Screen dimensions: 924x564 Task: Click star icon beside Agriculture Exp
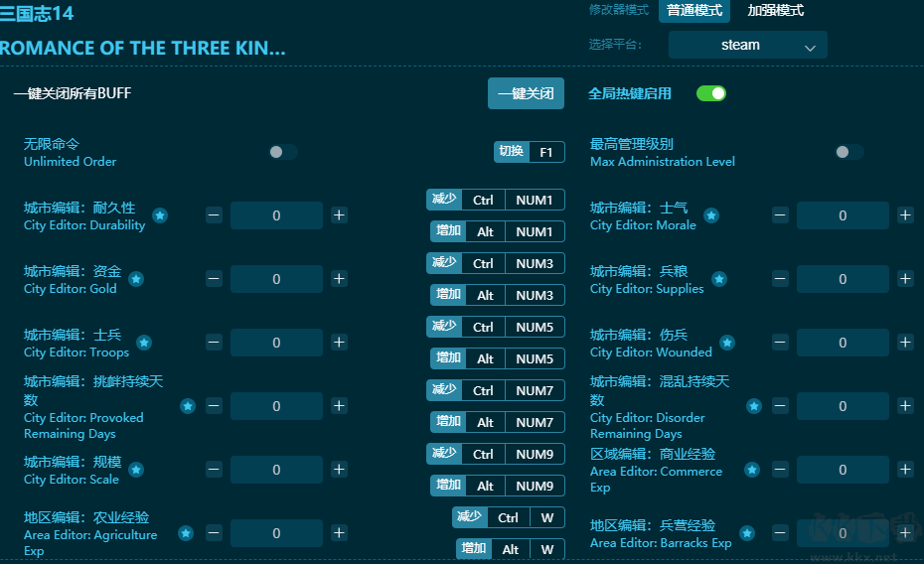coord(186,533)
